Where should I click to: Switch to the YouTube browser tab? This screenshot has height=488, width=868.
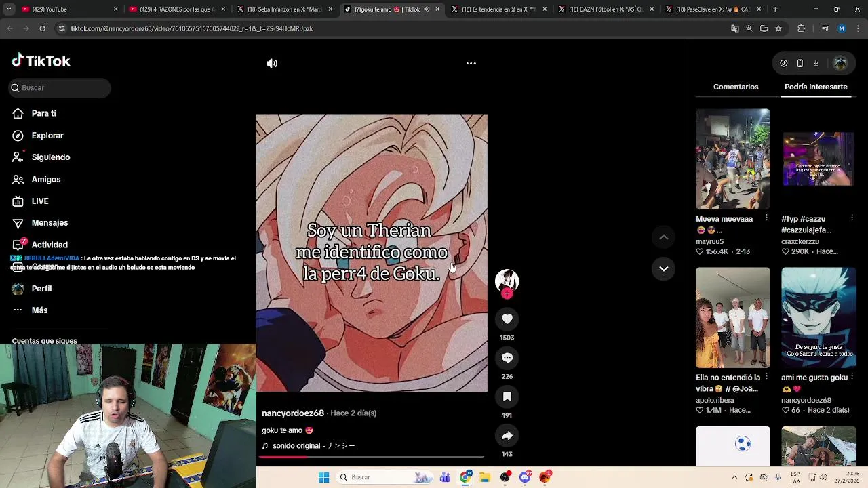pos(68,9)
